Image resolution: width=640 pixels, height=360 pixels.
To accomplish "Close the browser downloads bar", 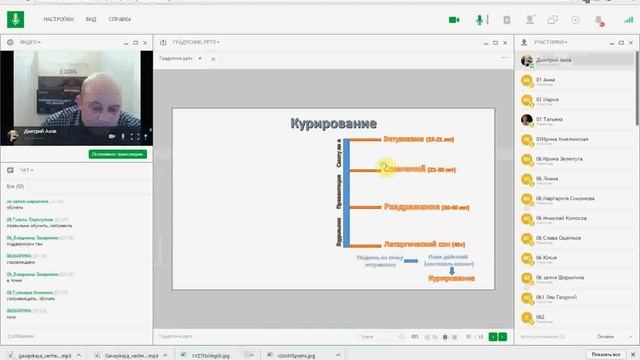I will (x=633, y=354).
